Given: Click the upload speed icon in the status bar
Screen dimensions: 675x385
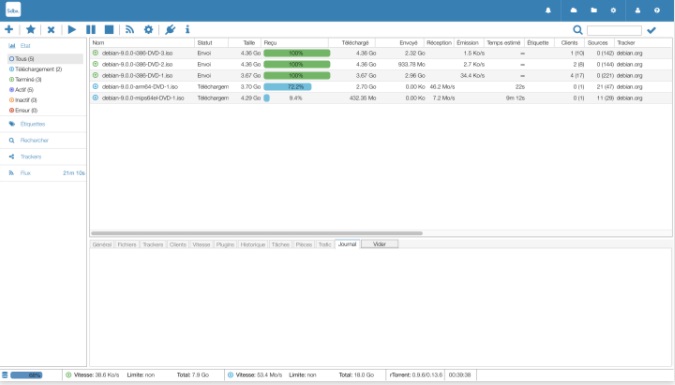Looking at the screenshot, I should [x=68, y=375].
